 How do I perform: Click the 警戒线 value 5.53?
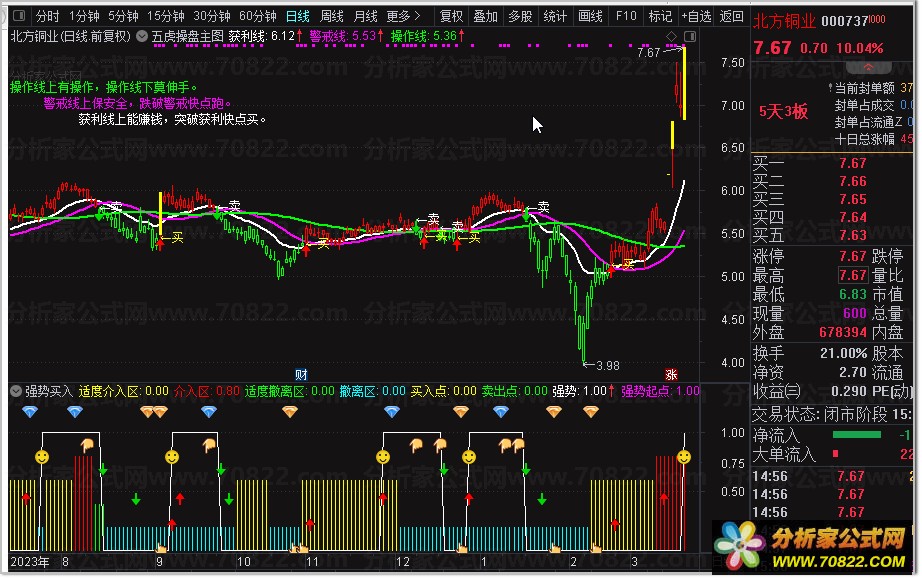[x=364, y=36]
